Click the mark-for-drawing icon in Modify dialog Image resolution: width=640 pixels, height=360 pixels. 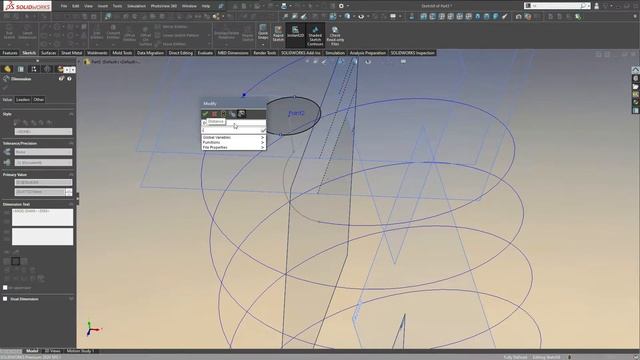[241, 114]
